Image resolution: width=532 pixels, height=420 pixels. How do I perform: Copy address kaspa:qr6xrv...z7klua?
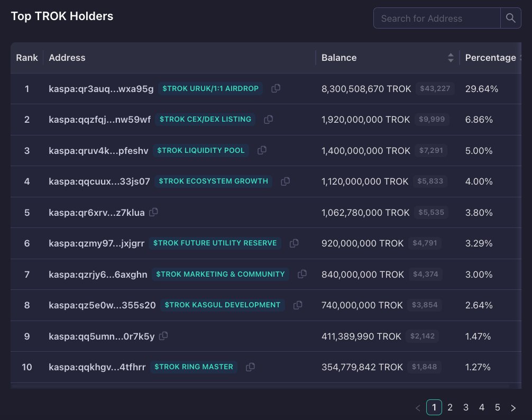[x=153, y=212]
